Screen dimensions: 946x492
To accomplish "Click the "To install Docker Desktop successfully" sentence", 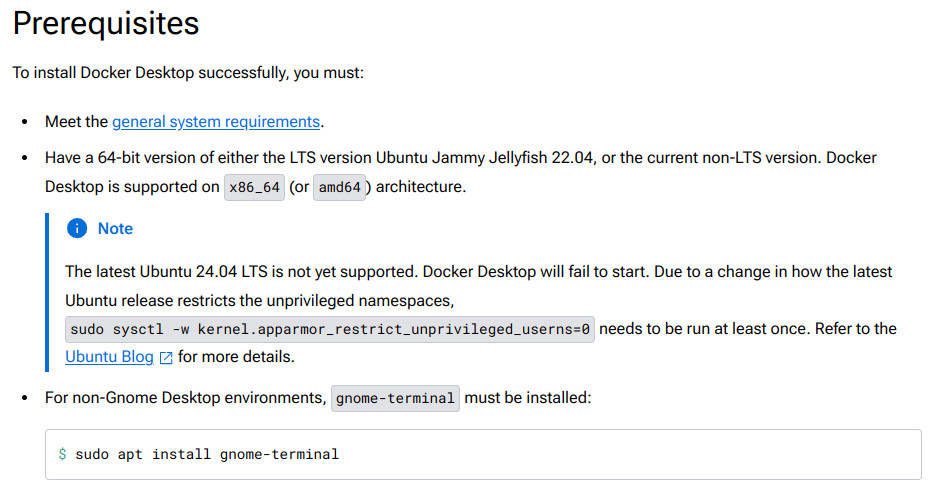I will (x=189, y=72).
